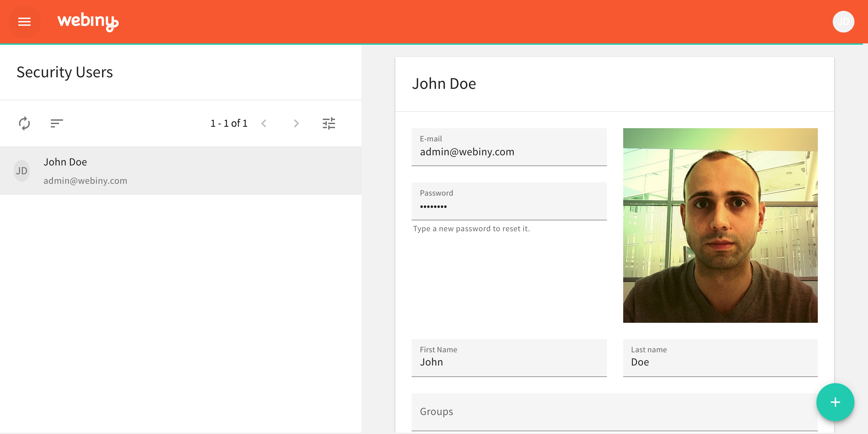Refresh the security users list
Image resolution: width=868 pixels, height=434 pixels.
(x=24, y=123)
